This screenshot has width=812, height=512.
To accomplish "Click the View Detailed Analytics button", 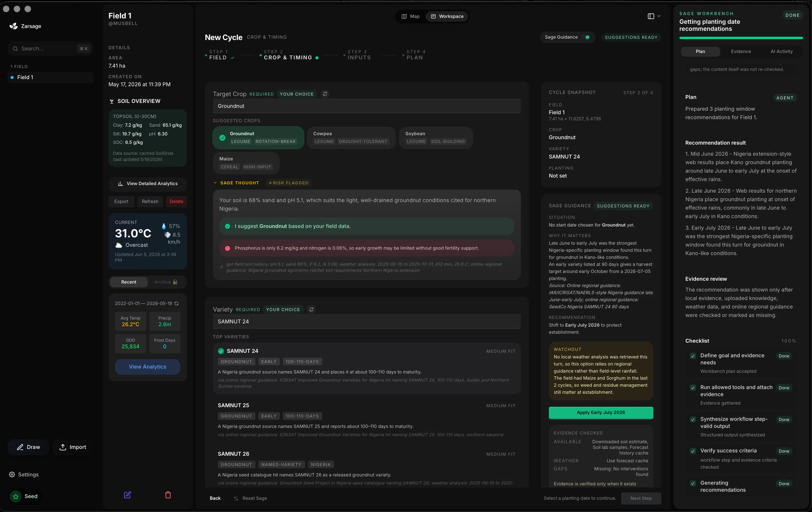I will pyautogui.click(x=147, y=184).
